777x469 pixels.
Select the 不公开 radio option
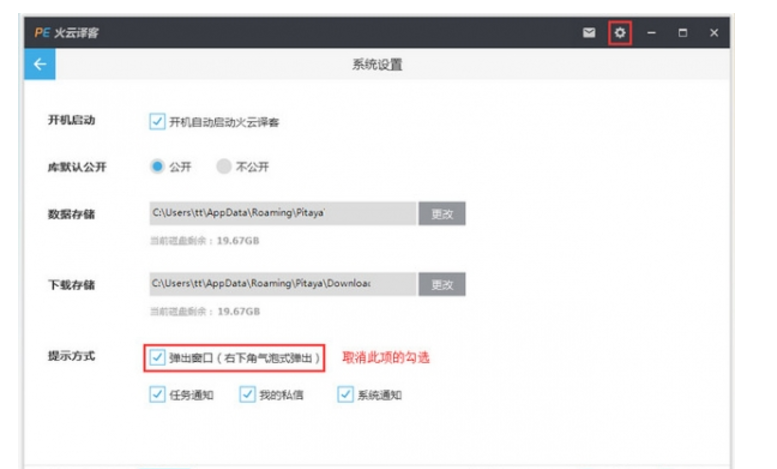(224, 167)
